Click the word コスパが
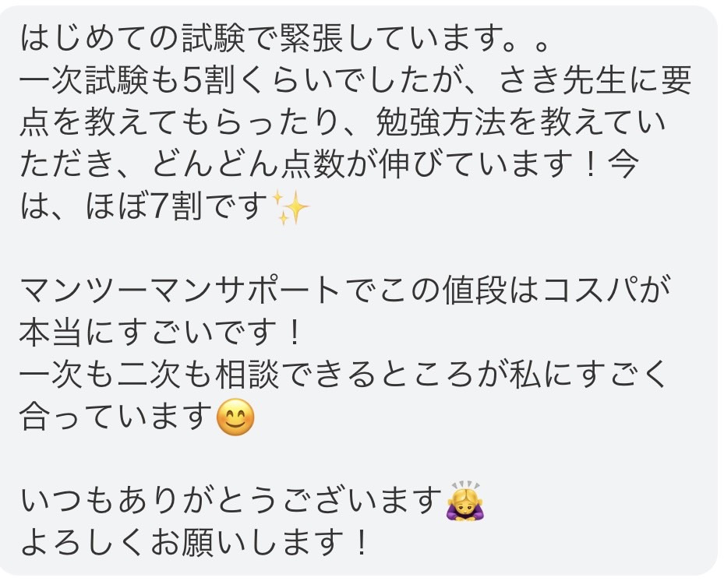Screen dimensions: 724x588 pyautogui.click(x=606, y=290)
